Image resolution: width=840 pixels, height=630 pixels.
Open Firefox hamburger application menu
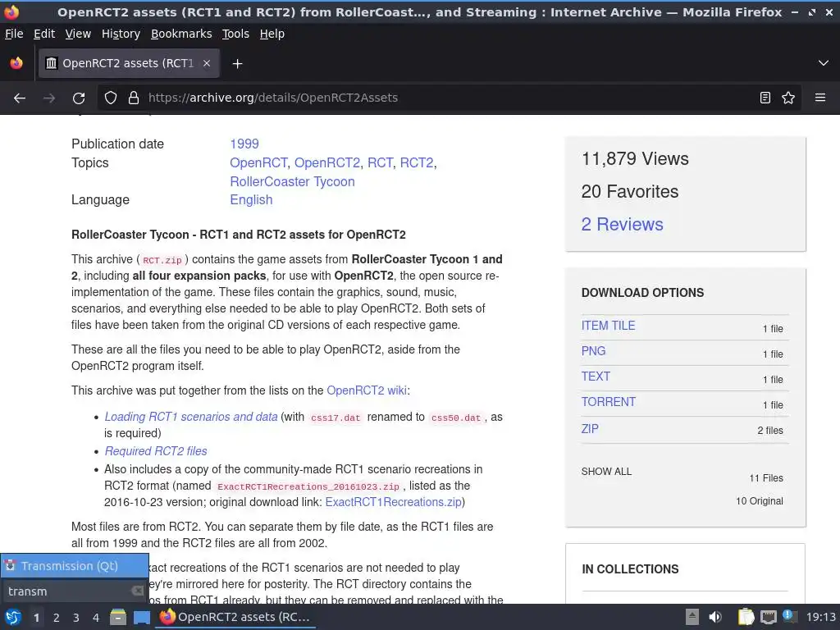(x=820, y=98)
